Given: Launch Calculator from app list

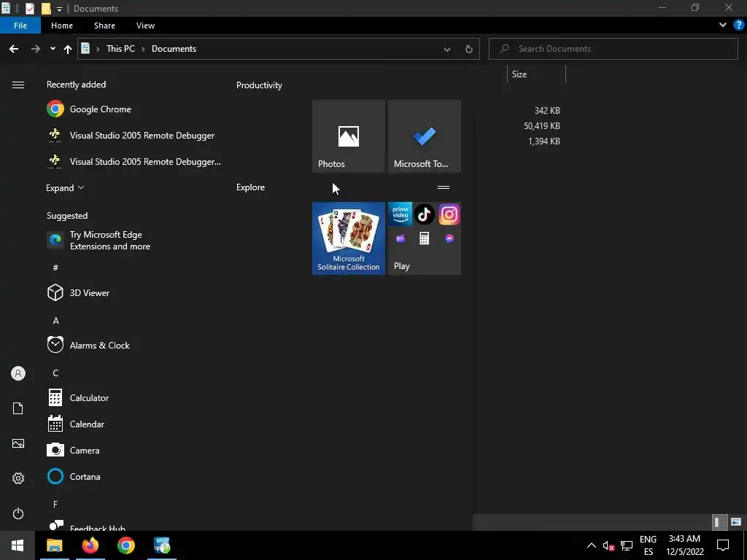Looking at the screenshot, I should coord(133,397).
